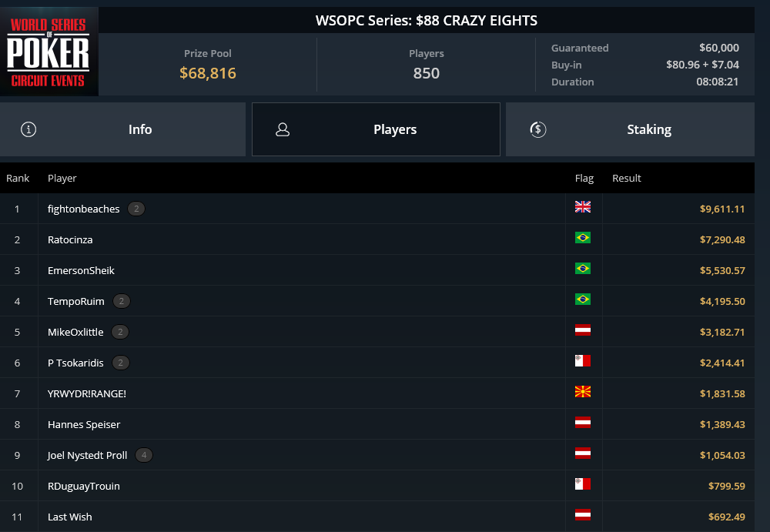
Task: Click the Players tab's person icon
Action: click(283, 129)
